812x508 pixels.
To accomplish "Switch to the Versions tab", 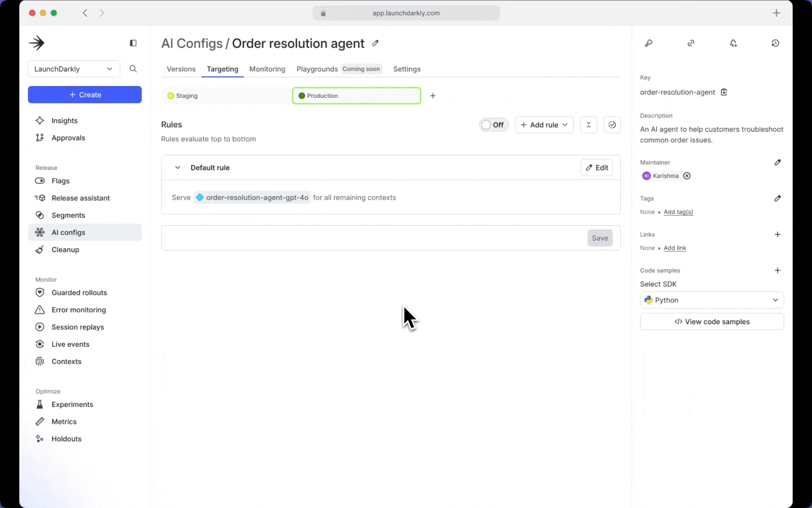I will click(x=181, y=69).
